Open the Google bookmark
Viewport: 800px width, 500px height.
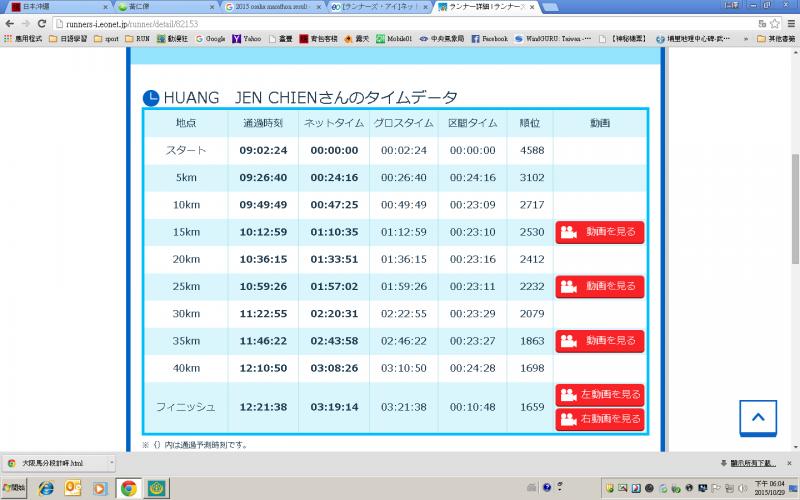click(x=210, y=39)
